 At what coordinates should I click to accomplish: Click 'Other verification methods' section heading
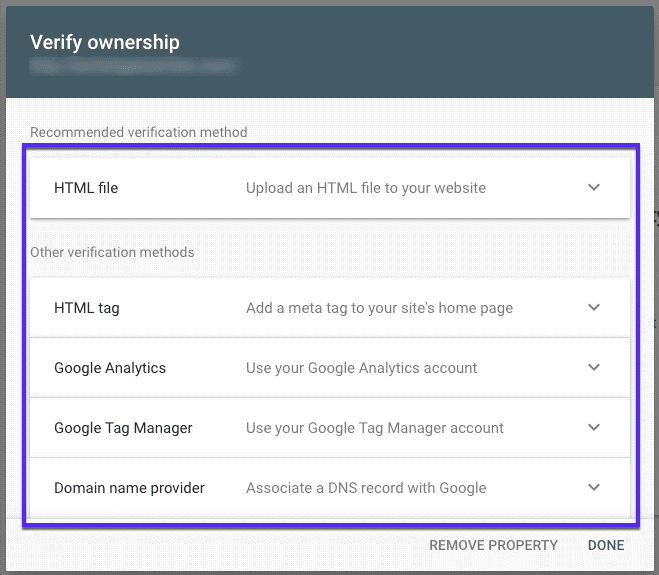tap(112, 252)
